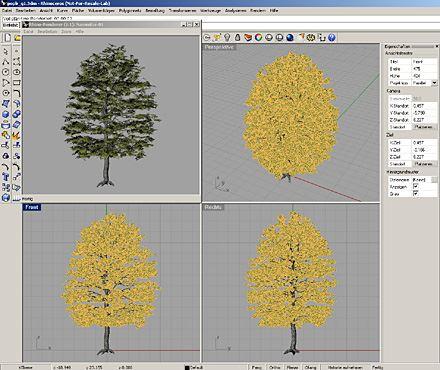Click the rectangle tool in left toolbar
The image size is (440, 370).
17,83
